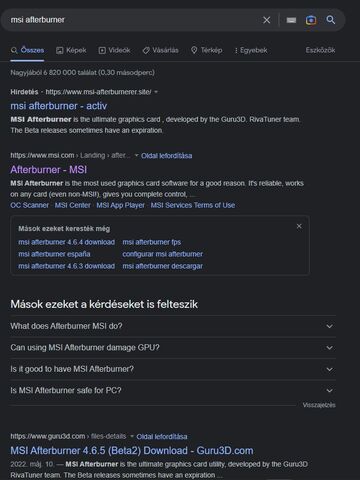This screenshot has height=480, width=360.
Task: Expand 'Can using MSI Afterburner damage GPU?'
Action: [x=173, y=348]
